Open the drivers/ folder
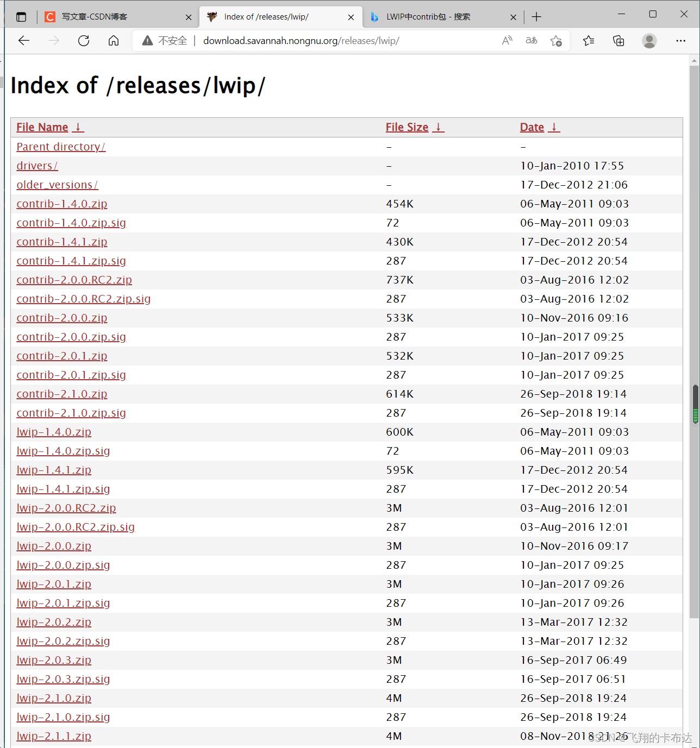The image size is (700, 748). [x=37, y=166]
